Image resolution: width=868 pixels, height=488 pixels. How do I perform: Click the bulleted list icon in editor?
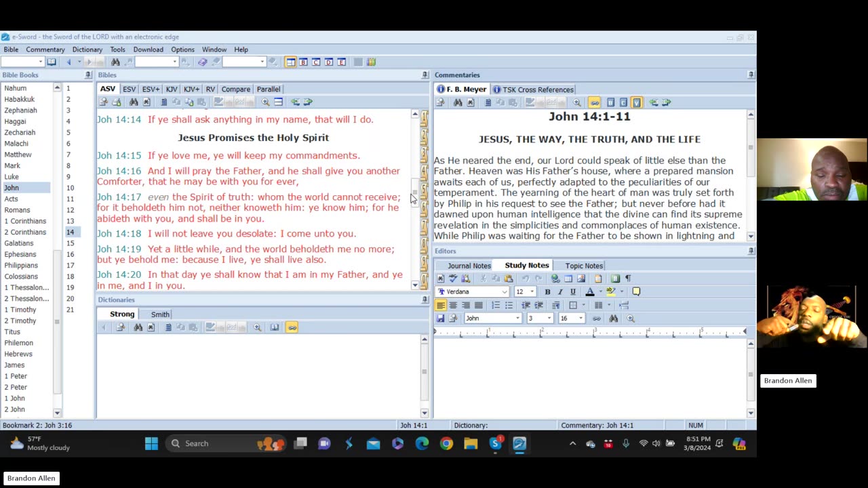(509, 305)
